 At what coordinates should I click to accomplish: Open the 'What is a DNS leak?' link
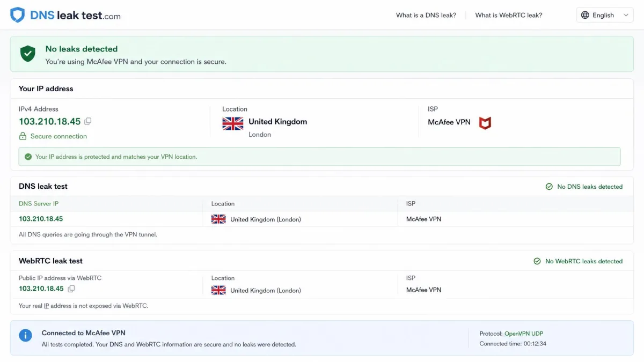pos(426,15)
